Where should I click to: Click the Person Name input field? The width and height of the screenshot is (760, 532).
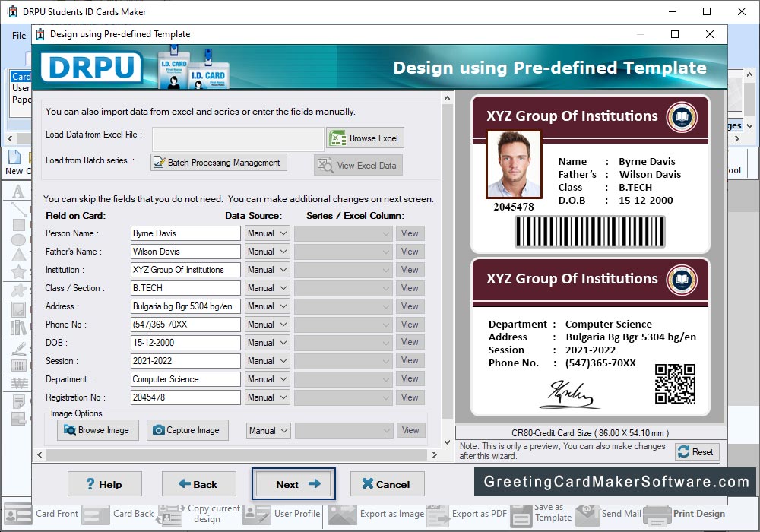185,233
